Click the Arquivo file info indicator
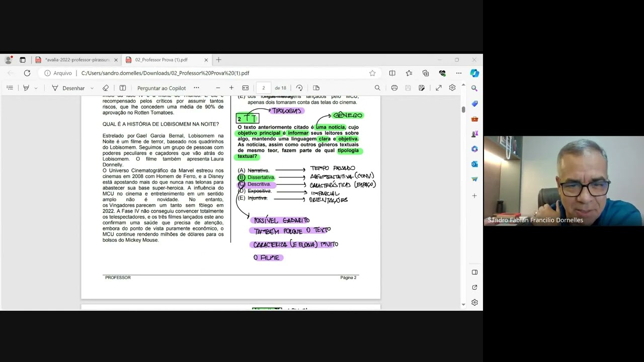Viewport: 644px width, 362px height. [x=58, y=73]
